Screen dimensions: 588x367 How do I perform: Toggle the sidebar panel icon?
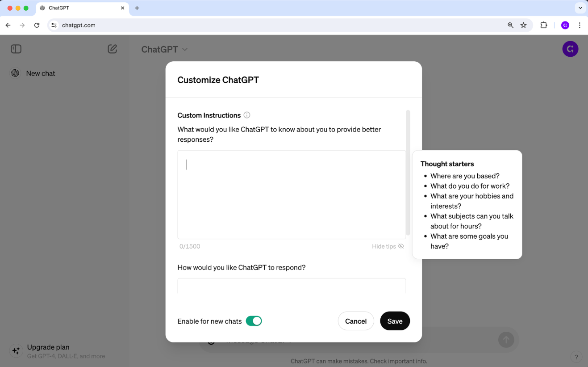[16, 49]
